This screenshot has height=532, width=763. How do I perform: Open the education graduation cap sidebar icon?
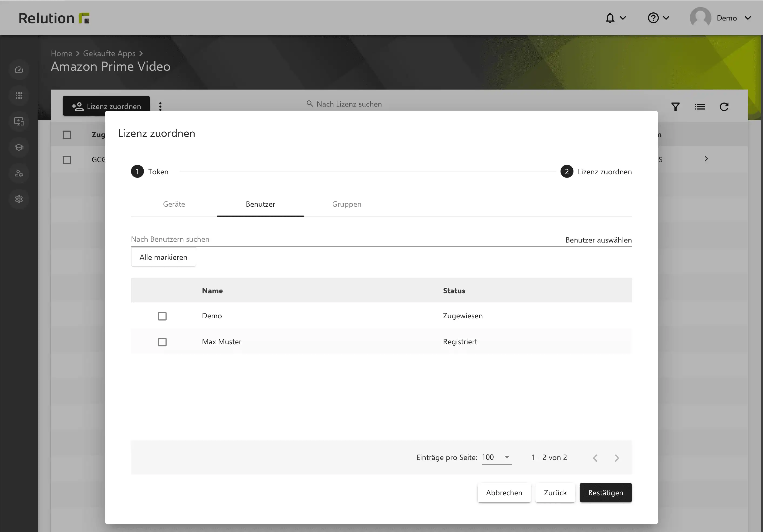point(19,147)
